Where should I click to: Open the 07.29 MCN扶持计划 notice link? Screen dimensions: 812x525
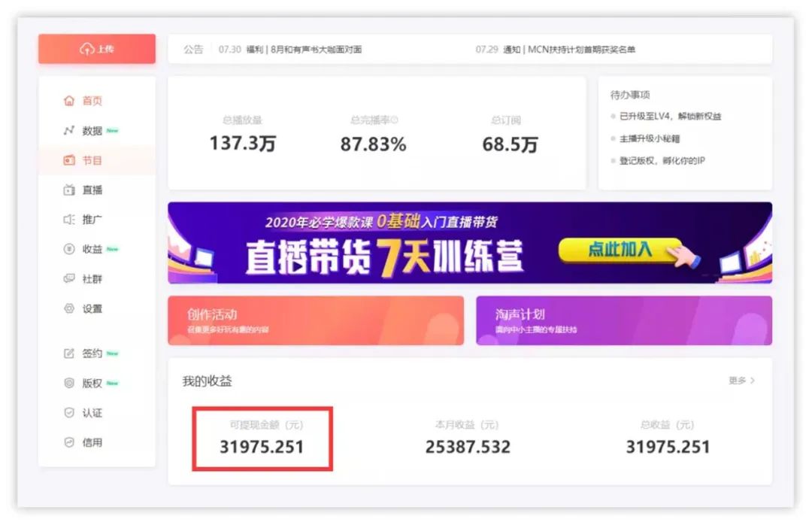pyautogui.click(x=555, y=49)
